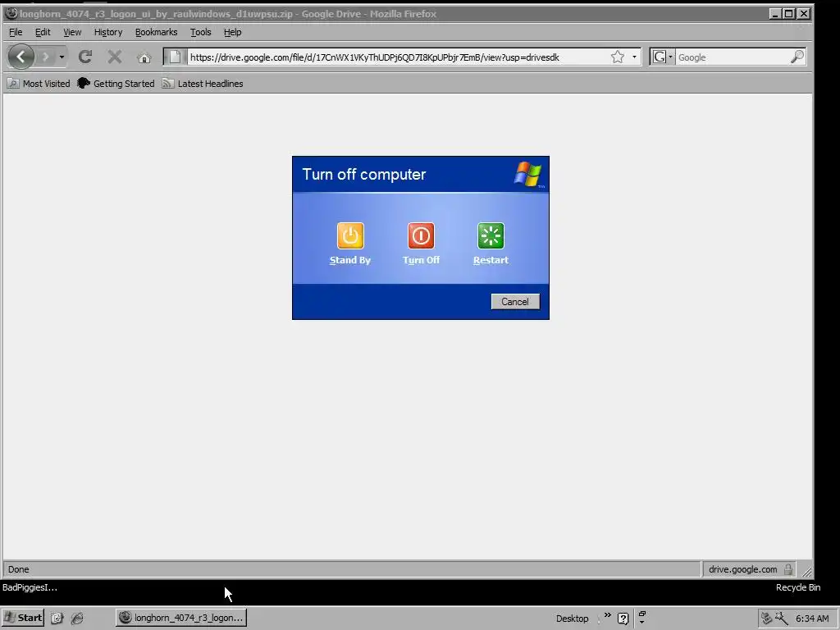840x630 pixels.
Task: Bookmark this page with the star icon
Action: point(618,57)
